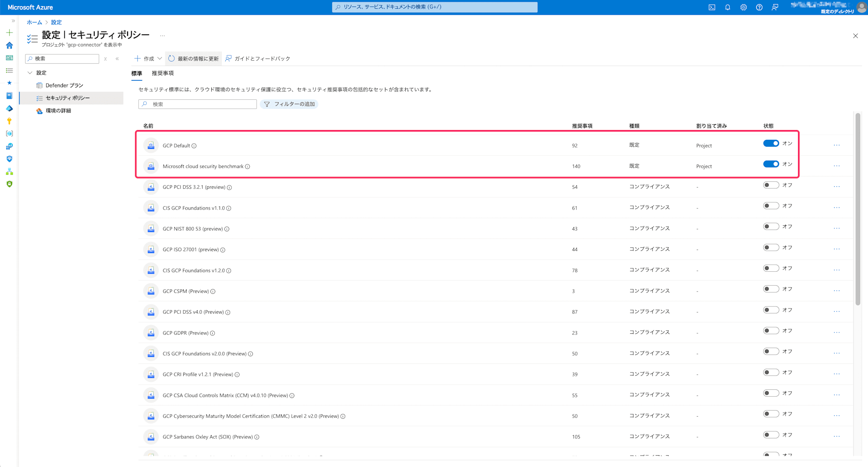The height and width of the screenshot is (467, 868).
Task: Click info icon beside GCP PCI DSS 3.2.1
Action: pos(229,187)
